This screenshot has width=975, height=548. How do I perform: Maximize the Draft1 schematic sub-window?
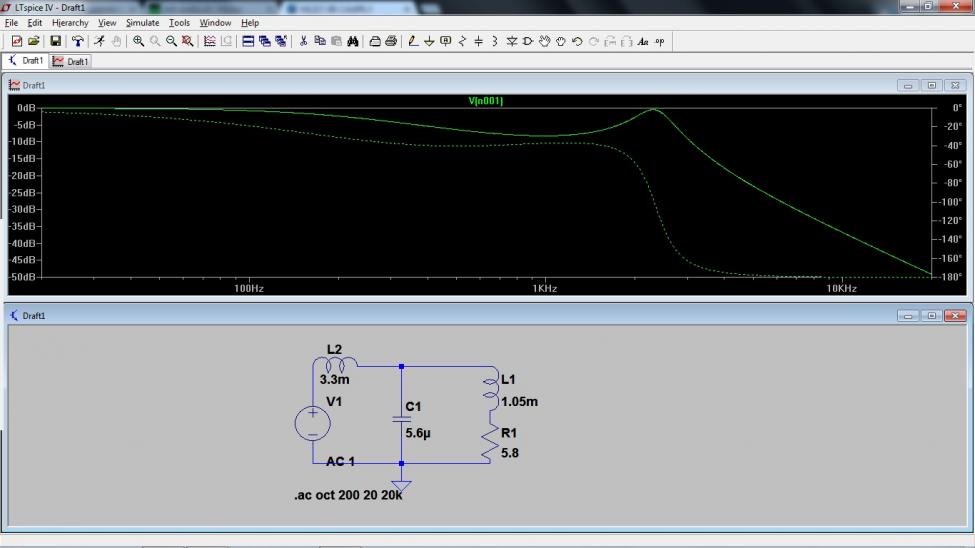click(x=931, y=316)
